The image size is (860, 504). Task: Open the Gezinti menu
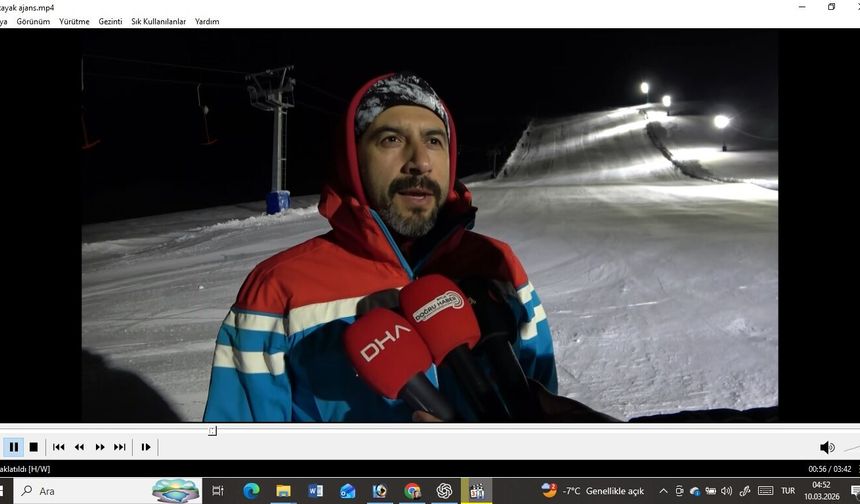pos(110,21)
